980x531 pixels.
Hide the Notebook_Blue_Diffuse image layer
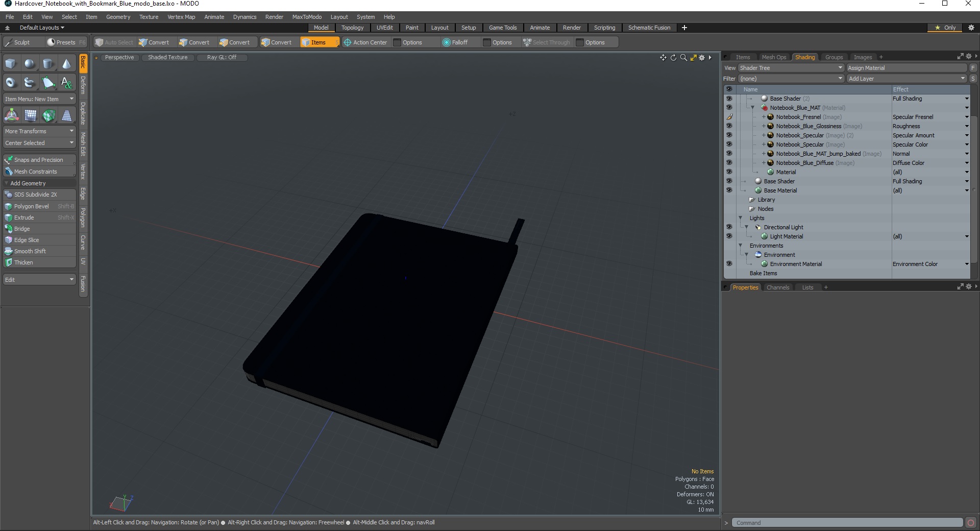tap(729, 163)
